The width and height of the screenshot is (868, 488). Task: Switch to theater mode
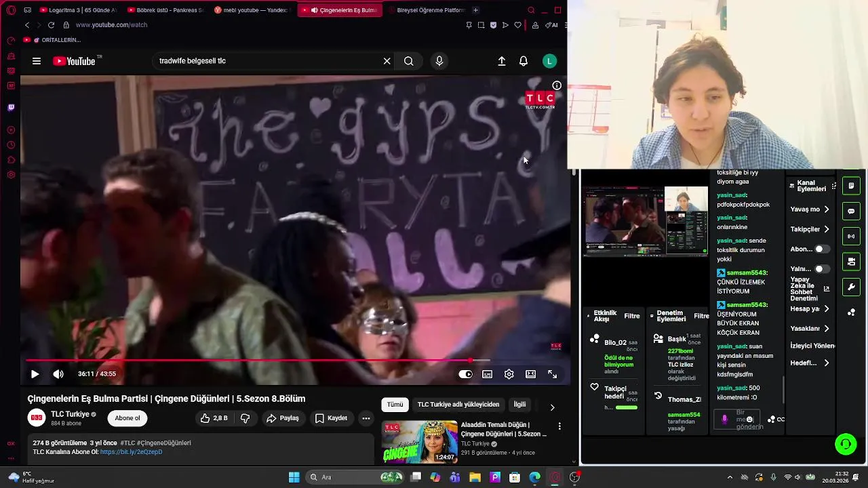tap(530, 374)
